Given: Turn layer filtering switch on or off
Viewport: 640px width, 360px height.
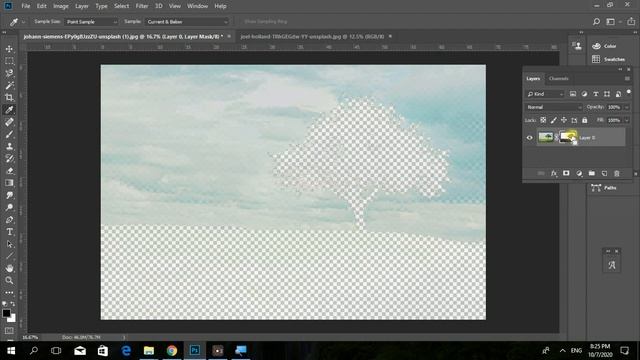Looking at the screenshot, I should pyautogui.click(x=629, y=92).
